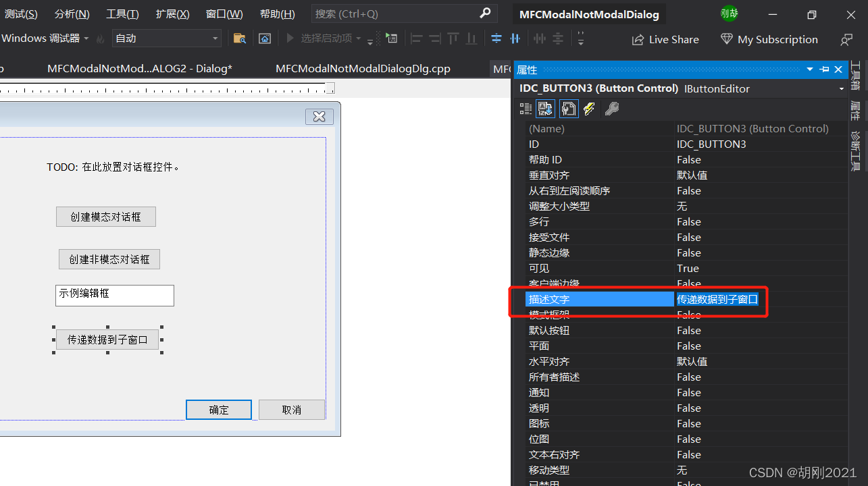Open the 窗口(W) menu
This screenshot has width=868, height=486.
(224, 14)
